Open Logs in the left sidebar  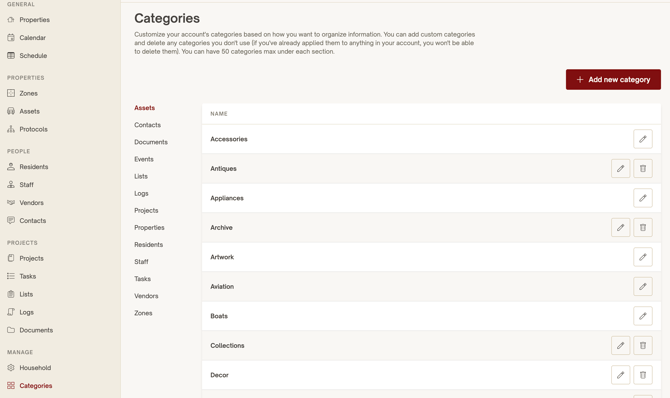coord(21,312)
